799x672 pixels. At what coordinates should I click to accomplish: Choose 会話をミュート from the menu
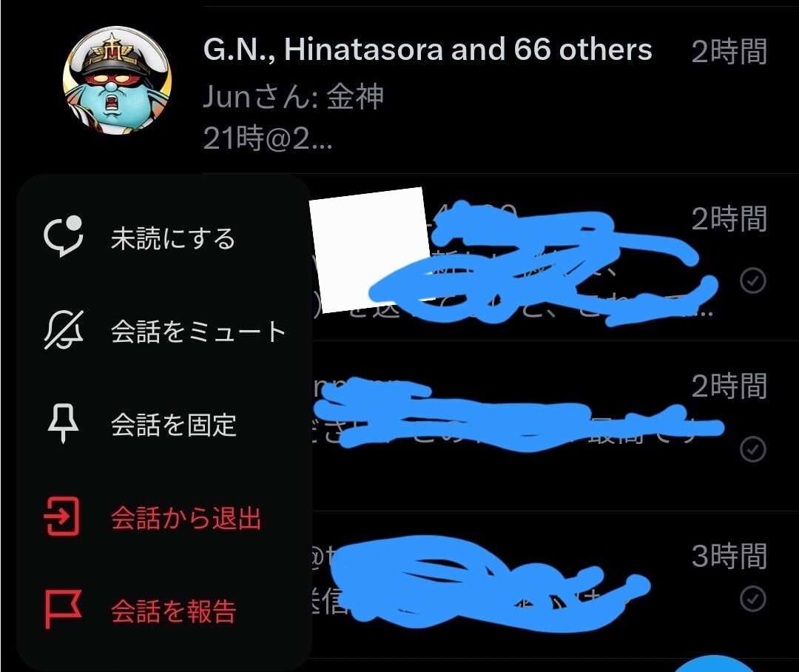pyautogui.click(x=163, y=330)
